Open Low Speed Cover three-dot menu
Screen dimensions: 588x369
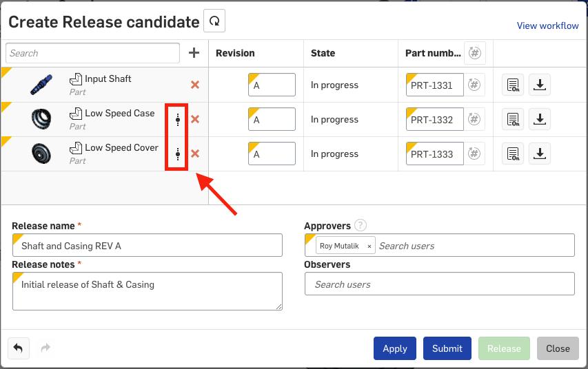click(x=178, y=154)
